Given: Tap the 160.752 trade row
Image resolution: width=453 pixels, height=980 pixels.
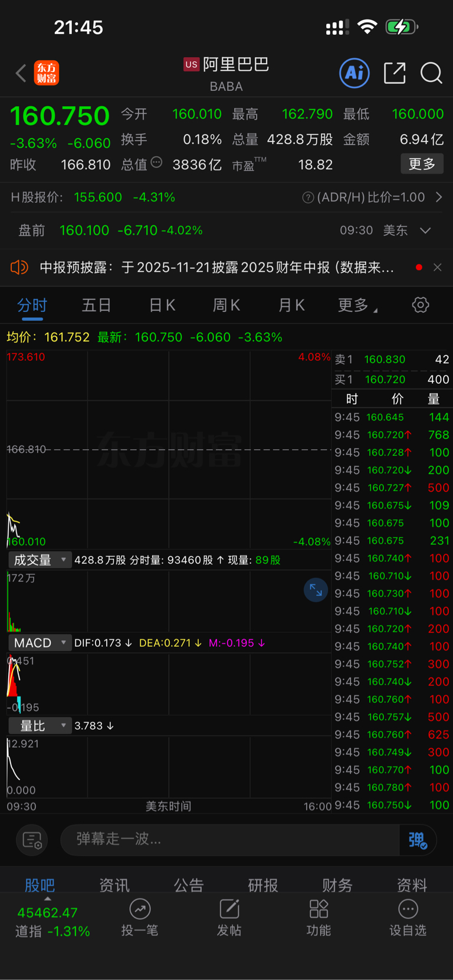Looking at the screenshot, I should coord(392,664).
